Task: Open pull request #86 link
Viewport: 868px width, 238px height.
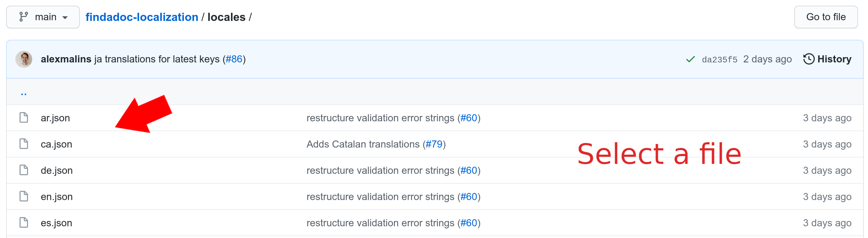Action: tap(234, 59)
